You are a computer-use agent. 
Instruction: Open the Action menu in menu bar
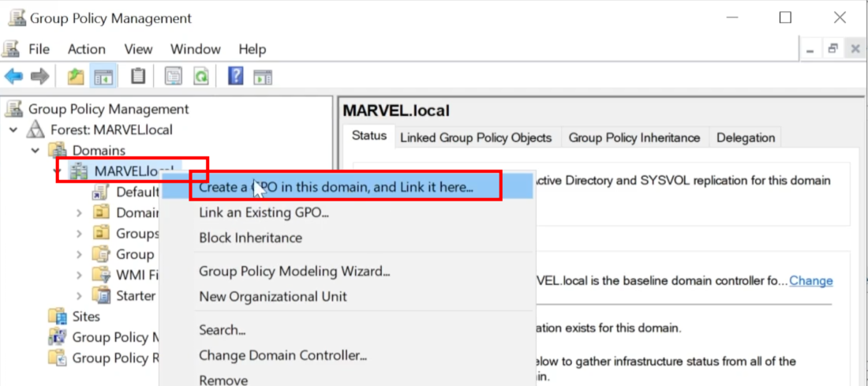click(87, 49)
